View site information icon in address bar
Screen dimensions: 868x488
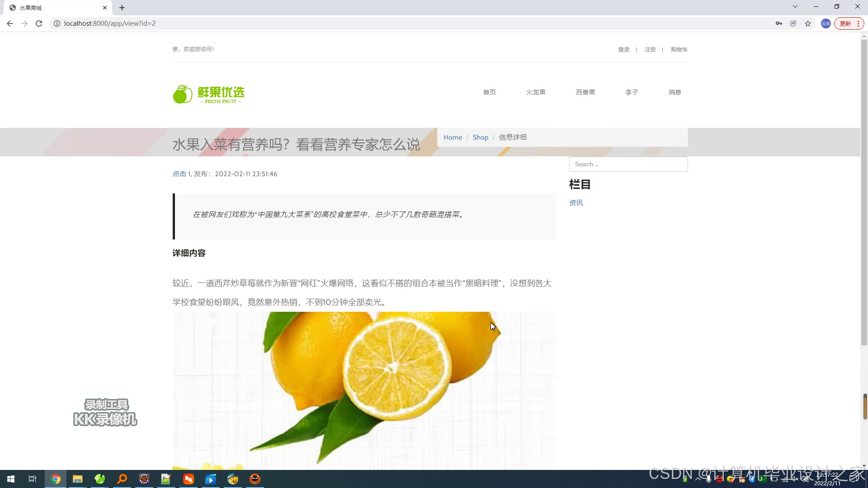point(57,23)
